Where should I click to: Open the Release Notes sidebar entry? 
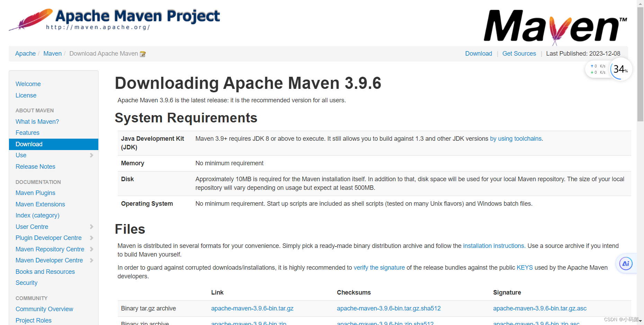coord(35,166)
